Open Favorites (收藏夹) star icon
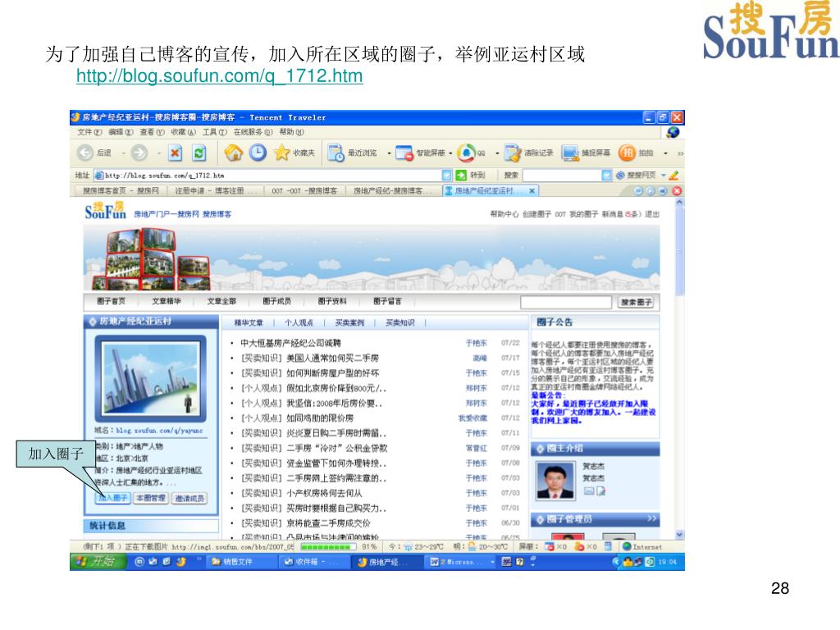 [282, 153]
